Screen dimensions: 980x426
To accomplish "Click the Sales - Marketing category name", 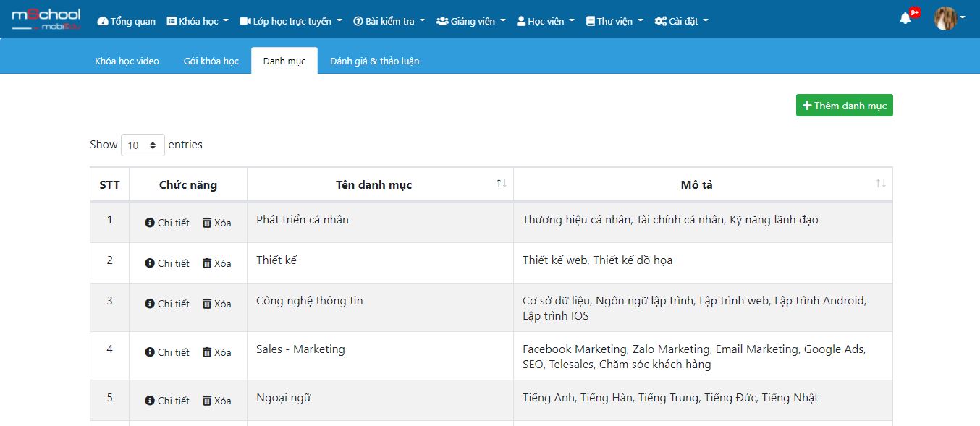I will point(300,349).
